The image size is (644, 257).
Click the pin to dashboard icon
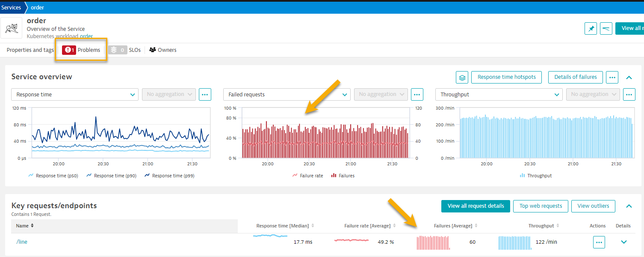(591, 29)
